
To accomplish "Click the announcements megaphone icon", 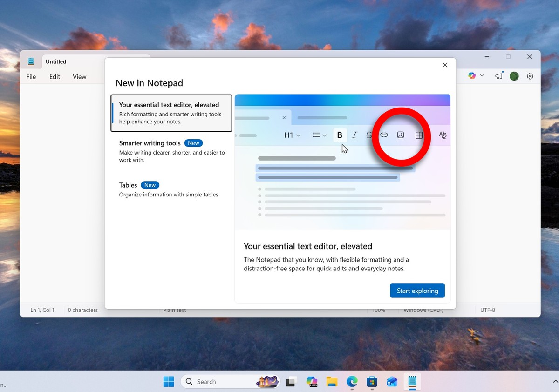I will pyautogui.click(x=499, y=75).
